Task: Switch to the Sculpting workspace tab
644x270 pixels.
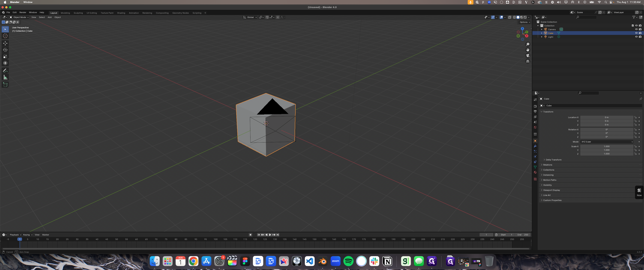Action: [78, 13]
